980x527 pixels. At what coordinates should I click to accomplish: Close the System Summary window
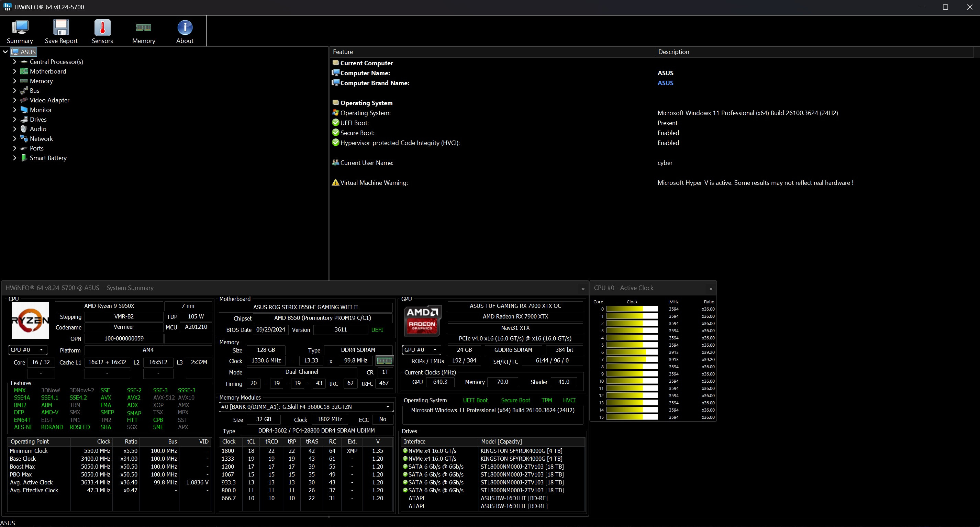(583, 289)
